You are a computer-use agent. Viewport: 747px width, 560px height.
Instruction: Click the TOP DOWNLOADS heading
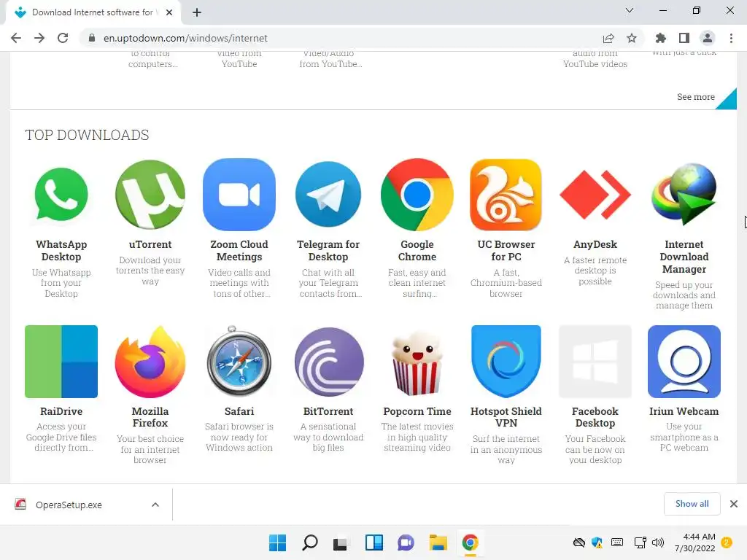tap(88, 135)
